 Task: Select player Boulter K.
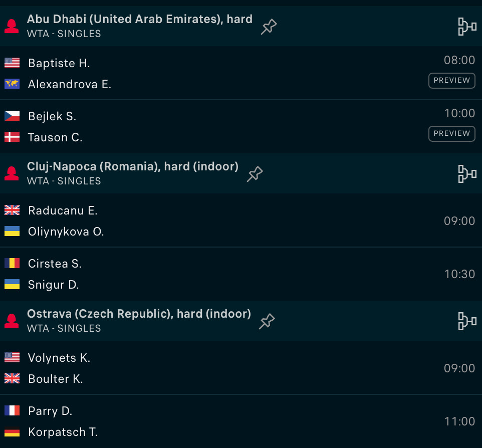pos(55,379)
